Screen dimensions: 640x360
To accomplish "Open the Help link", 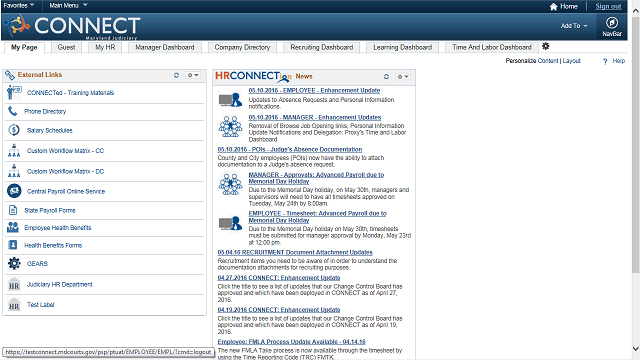I will point(618,61).
